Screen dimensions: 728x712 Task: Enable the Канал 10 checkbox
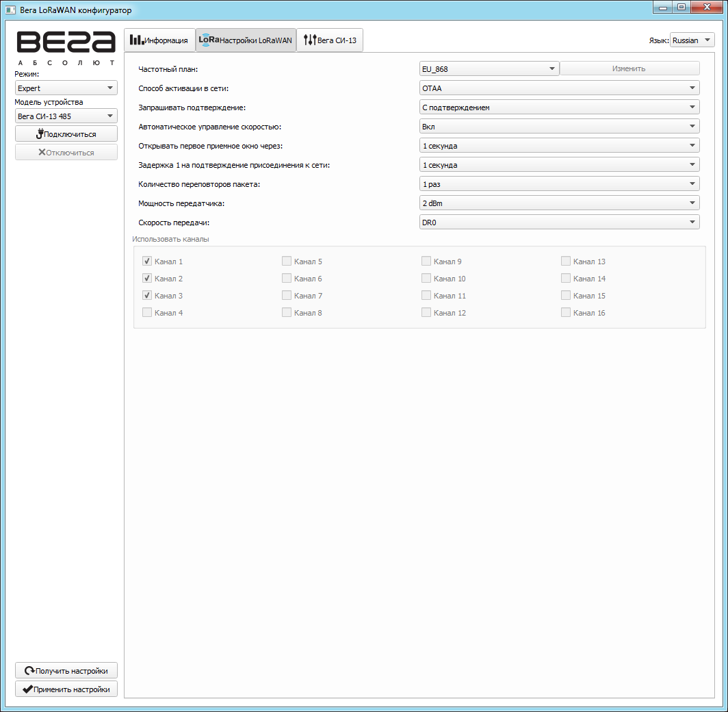click(x=426, y=278)
